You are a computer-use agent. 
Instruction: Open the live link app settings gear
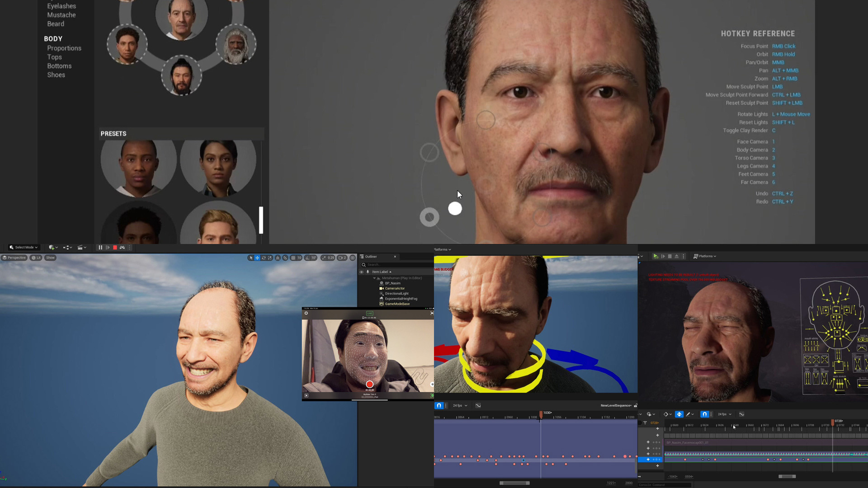tap(306, 313)
